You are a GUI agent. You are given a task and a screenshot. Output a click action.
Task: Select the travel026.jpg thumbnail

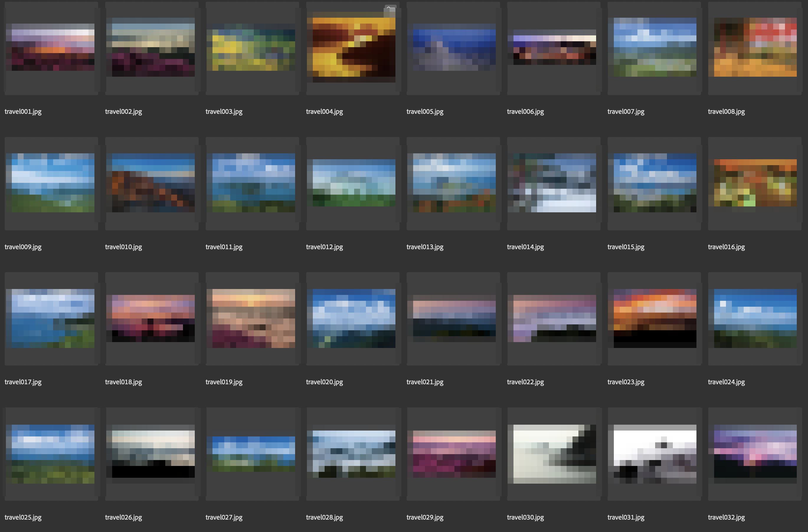coord(151,453)
